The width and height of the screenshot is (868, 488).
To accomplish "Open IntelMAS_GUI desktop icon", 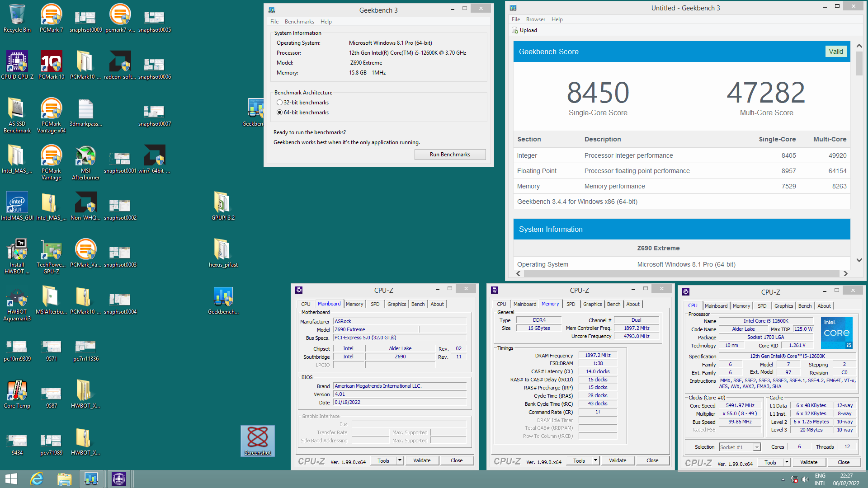I will pos(17,206).
